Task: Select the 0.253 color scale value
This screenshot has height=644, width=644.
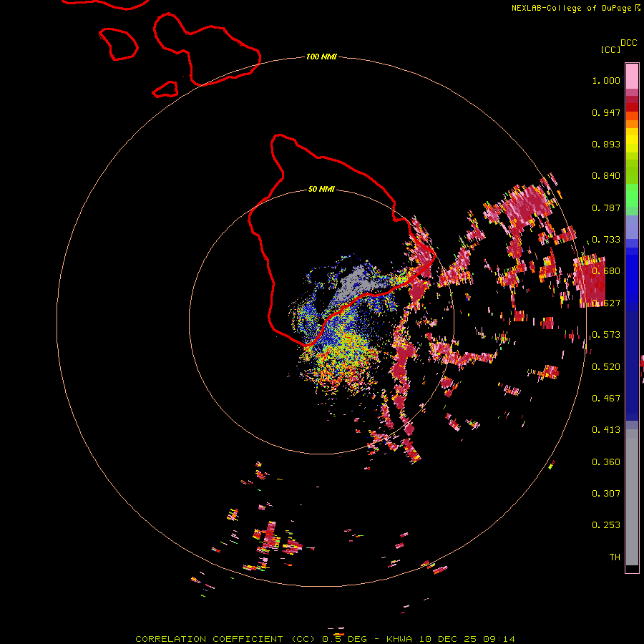Action: pyautogui.click(x=606, y=525)
